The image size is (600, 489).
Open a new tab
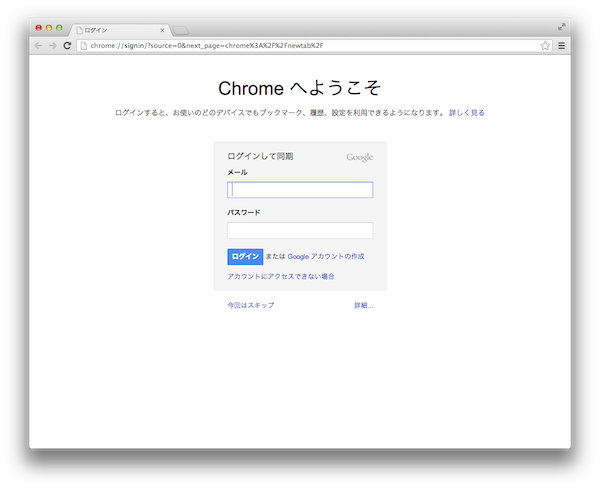pyautogui.click(x=180, y=30)
